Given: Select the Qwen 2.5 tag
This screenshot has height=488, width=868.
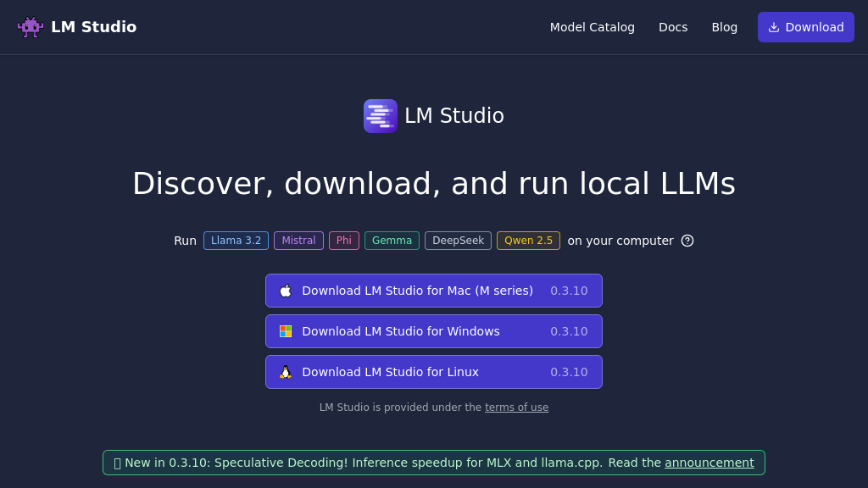Looking at the screenshot, I should [528, 241].
